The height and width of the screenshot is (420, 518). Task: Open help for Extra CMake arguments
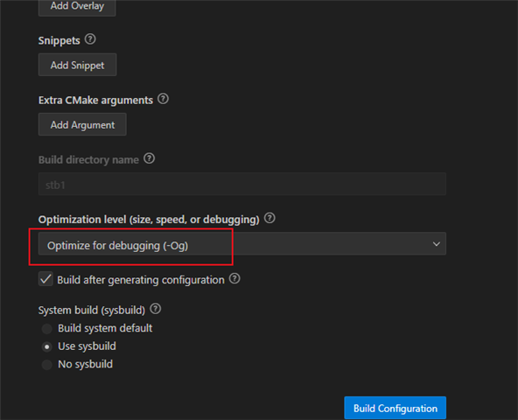(163, 99)
